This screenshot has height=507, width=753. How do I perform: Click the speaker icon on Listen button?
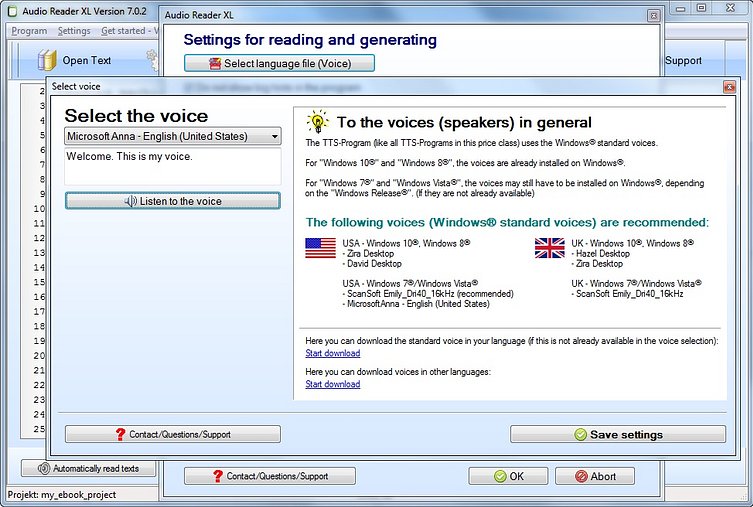coord(131,201)
